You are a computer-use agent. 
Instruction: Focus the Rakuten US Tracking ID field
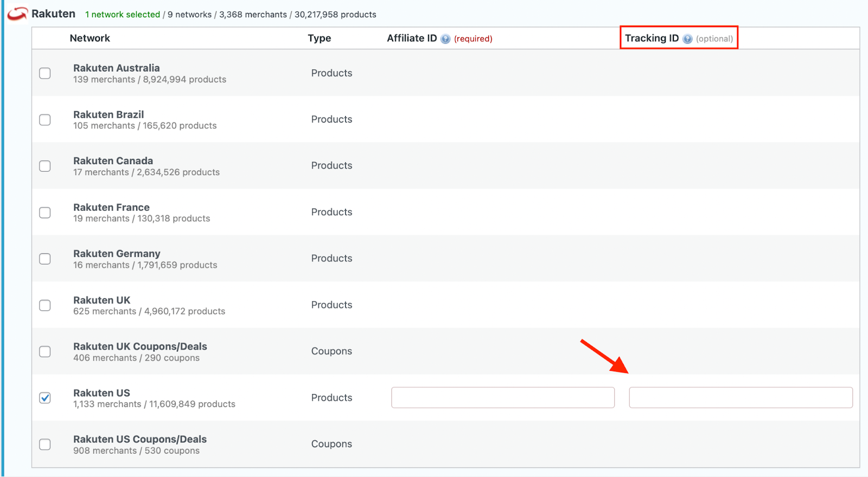741,397
